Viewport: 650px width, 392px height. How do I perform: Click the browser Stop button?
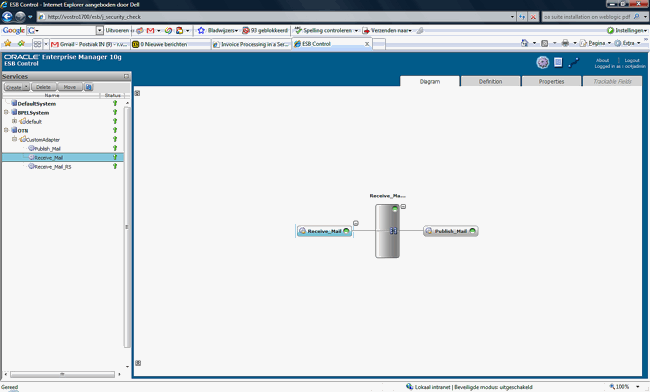[x=533, y=17]
